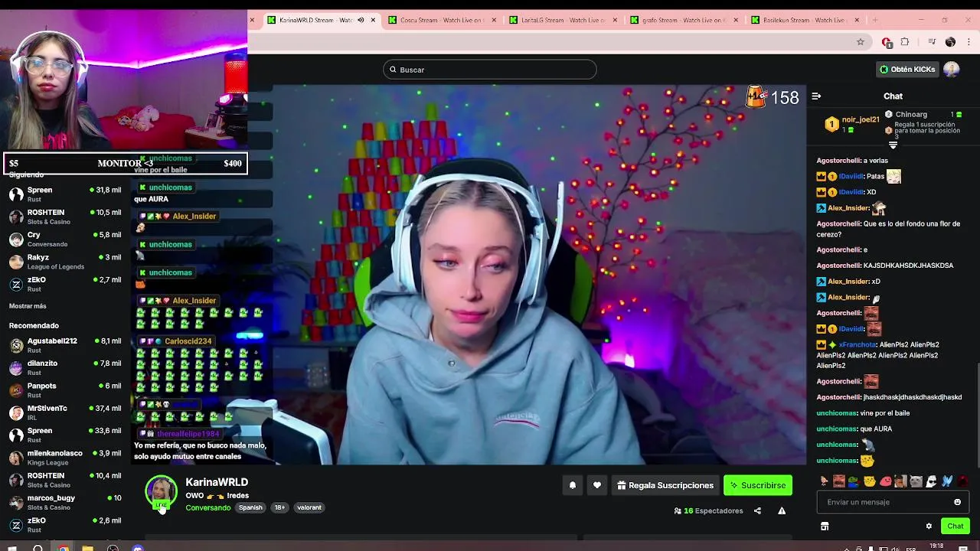This screenshot has width=980, height=551.
Task: Click the dark red emote at the end of the quick bar
Action: pos(962,481)
